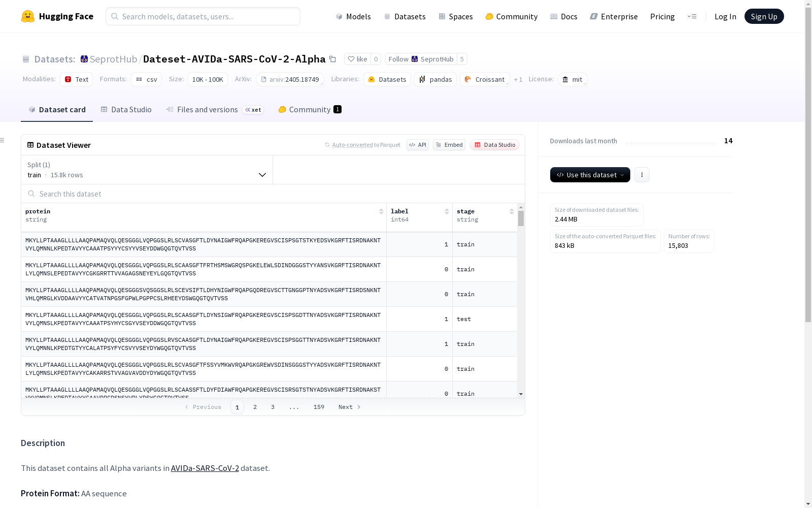
Task: Go to page 3 of the dataset
Action: 273,407
